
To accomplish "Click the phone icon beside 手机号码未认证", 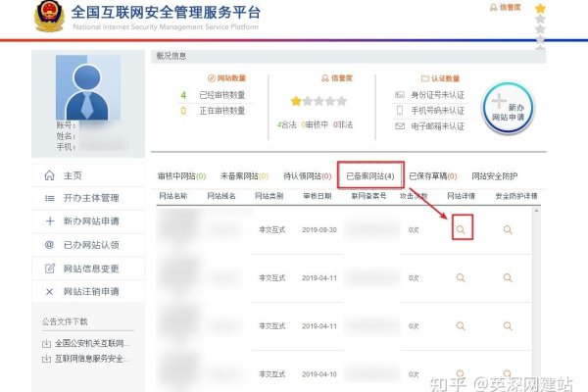I will [x=400, y=110].
